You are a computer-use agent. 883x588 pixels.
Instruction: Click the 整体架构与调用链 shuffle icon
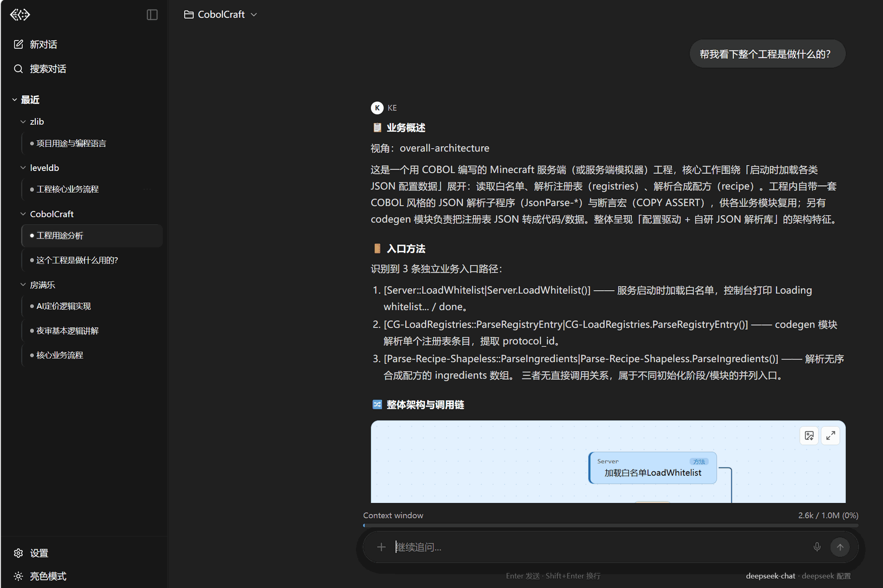coord(377,405)
